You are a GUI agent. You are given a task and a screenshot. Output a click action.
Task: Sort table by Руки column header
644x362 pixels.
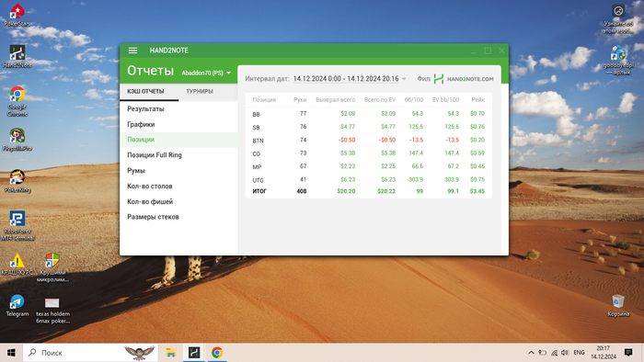pos(300,99)
